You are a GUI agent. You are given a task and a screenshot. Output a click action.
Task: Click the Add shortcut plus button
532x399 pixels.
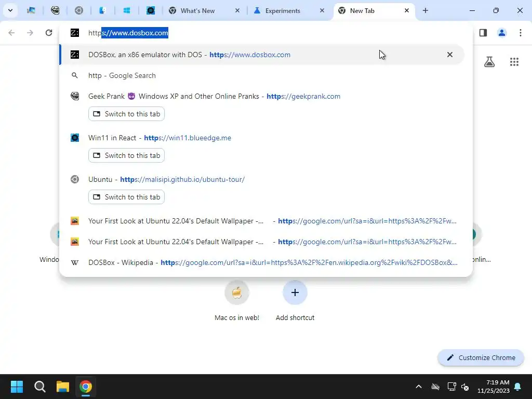coord(295,292)
